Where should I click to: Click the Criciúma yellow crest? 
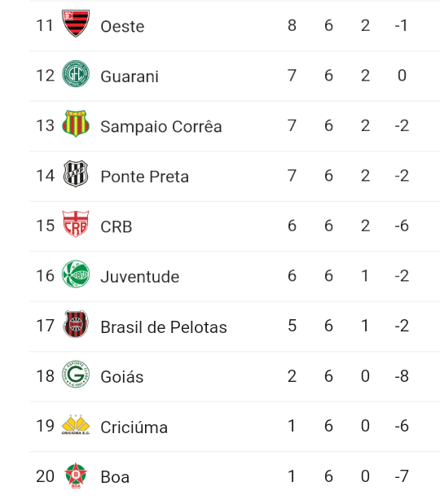76,424
